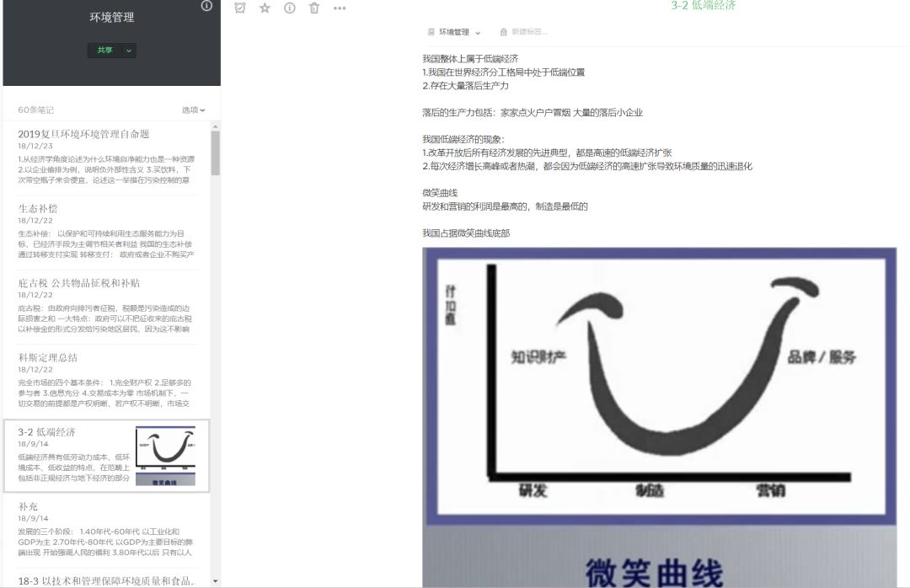Click the line 我国整体上属于低端经济
910x588 pixels.
471,59
